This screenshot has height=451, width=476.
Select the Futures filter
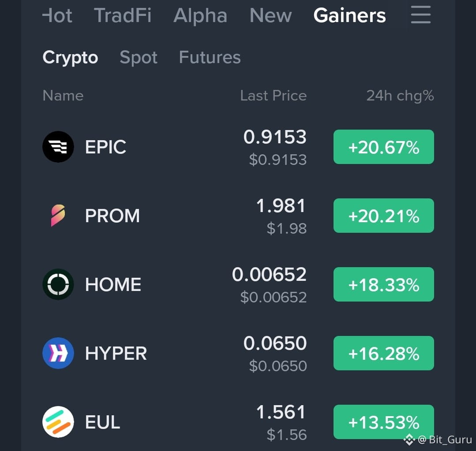coord(210,57)
